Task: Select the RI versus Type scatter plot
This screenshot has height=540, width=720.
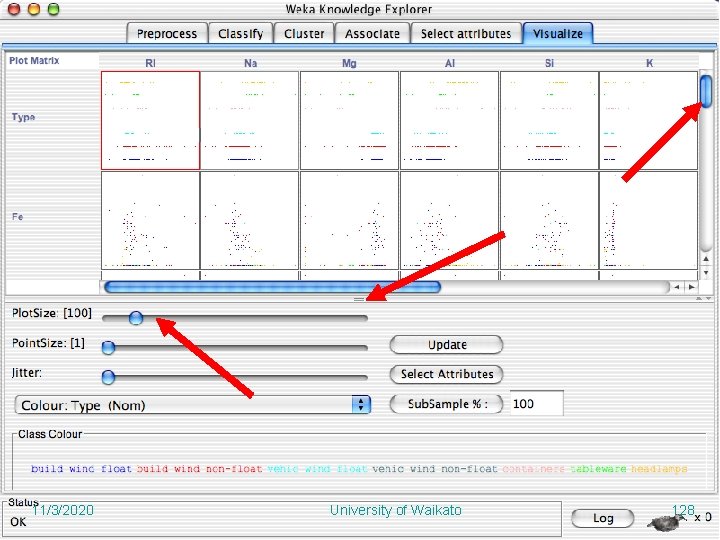Action: 151,120
